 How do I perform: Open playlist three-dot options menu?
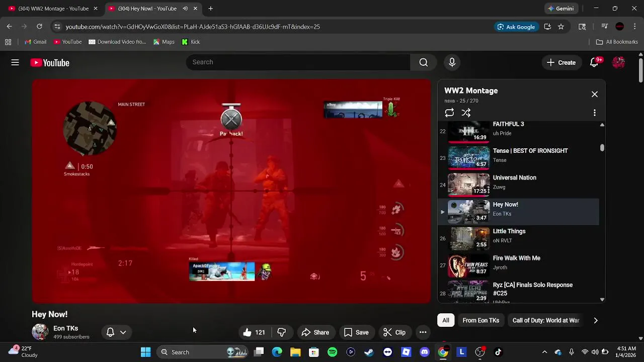pos(595,113)
